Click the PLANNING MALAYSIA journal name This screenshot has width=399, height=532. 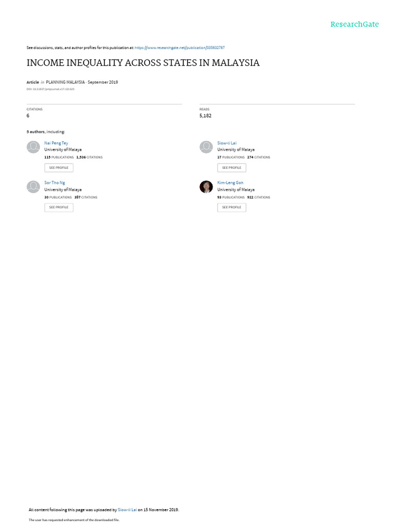[65, 82]
